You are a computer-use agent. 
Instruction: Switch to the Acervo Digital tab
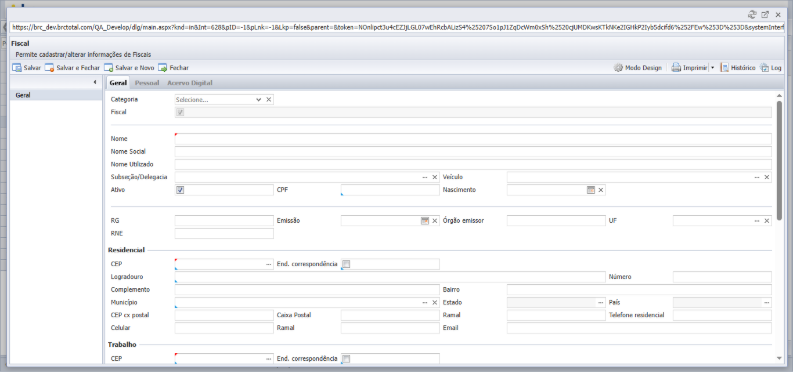pyautogui.click(x=190, y=82)
